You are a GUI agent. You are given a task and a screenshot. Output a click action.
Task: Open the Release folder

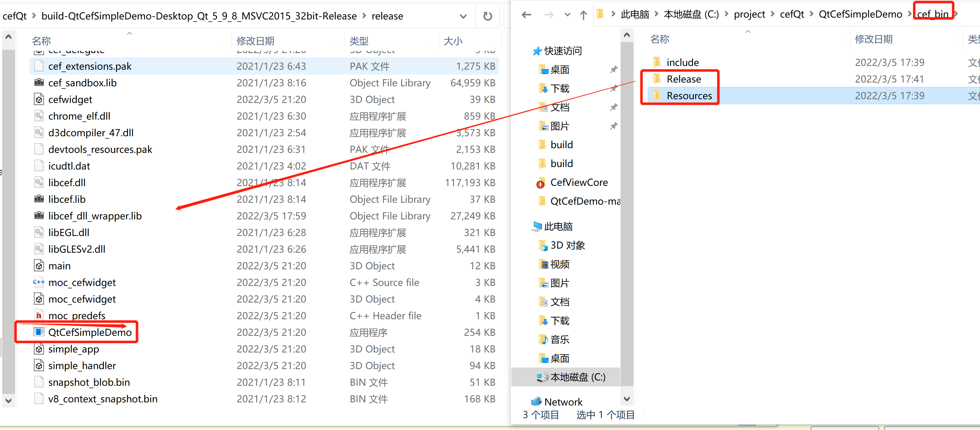pos(684,79)
